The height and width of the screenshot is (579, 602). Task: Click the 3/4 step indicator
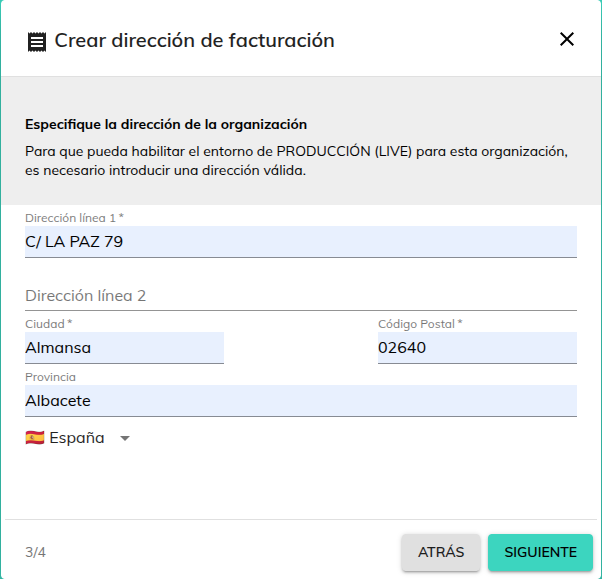[x=35, y=552]
